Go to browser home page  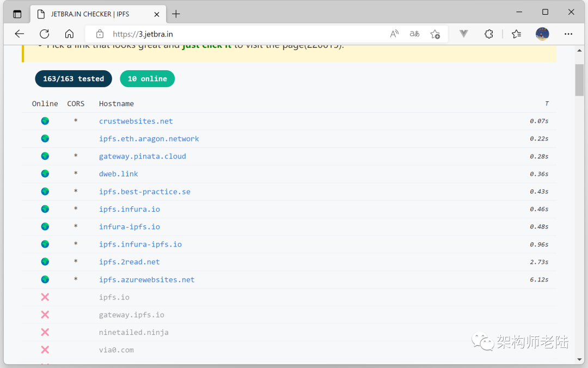coord(69,34)
